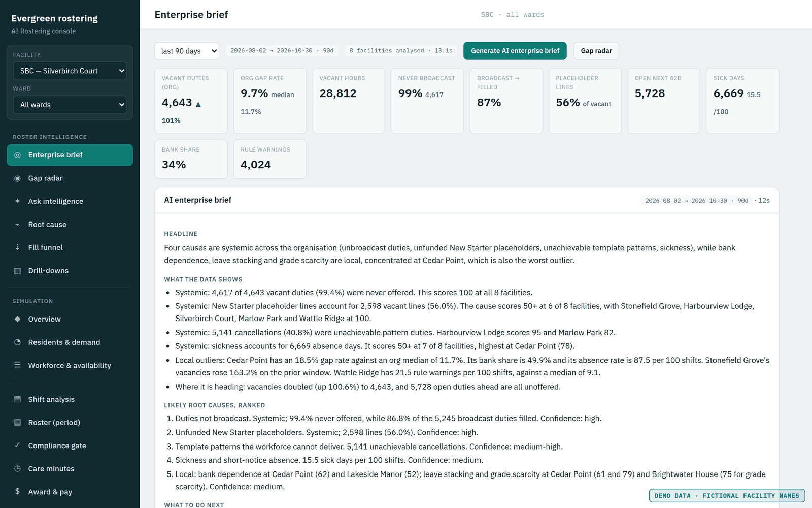Open the All wards dropdown
The image size is (812, 508).
pos(70,105)
